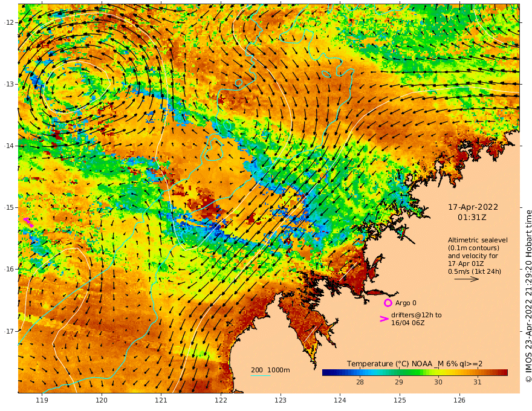
Task: Click the cyan 200m depth contour legend line
Action: [261, 375]
